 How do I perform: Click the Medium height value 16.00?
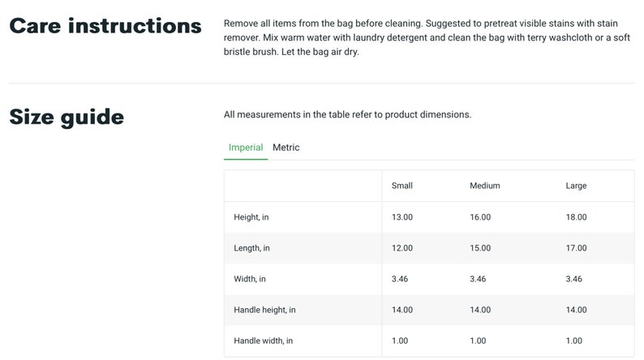pos(480,217)
